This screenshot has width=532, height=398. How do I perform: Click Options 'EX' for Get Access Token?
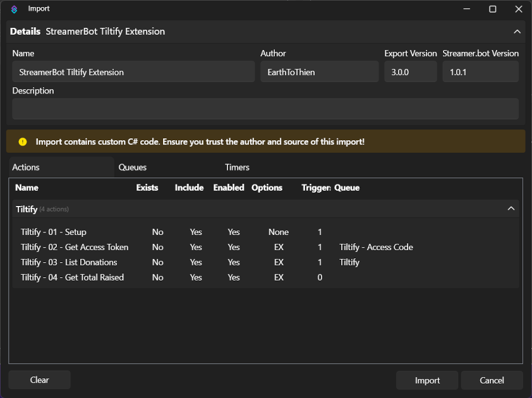coord(279,248)
